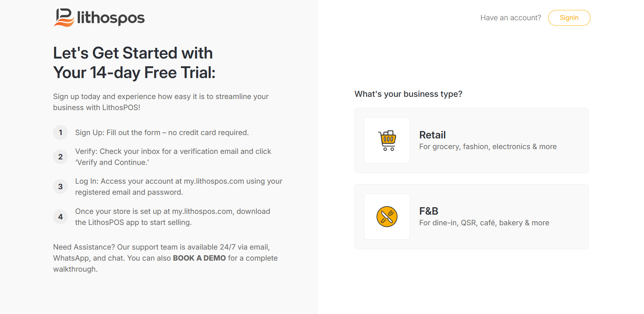Click the grocery, fashion, electronics description
Image resolution: width=644 pixels, height=314 pixels.
[x=488, y=147]
